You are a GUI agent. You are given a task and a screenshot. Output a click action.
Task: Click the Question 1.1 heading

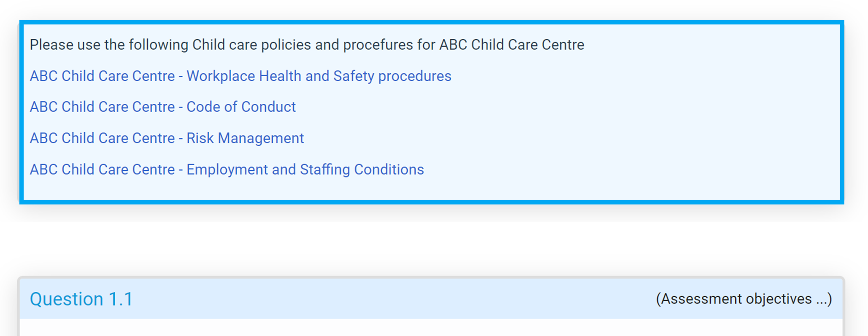(x=81, y=299)
